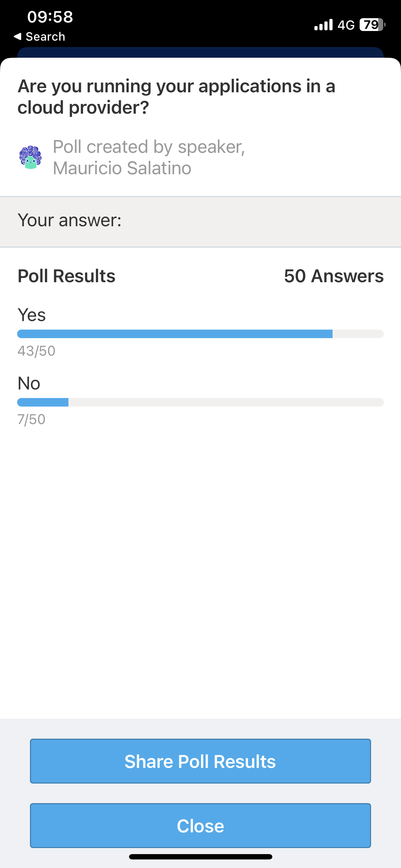Tap the 09:58 clock in status bar
Image resolution: width=401 pixels, height=868 pixels.
tap(50, 17)
